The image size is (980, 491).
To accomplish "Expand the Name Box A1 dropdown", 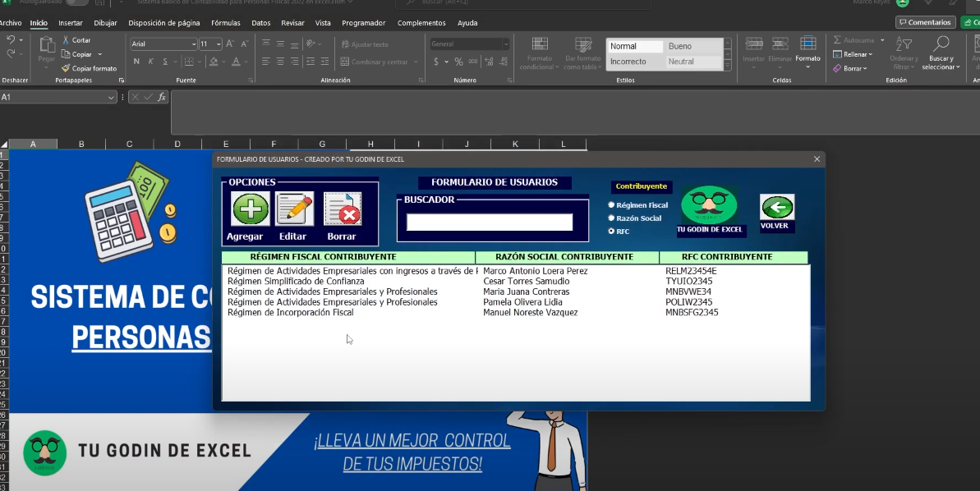I will (111, 98).
